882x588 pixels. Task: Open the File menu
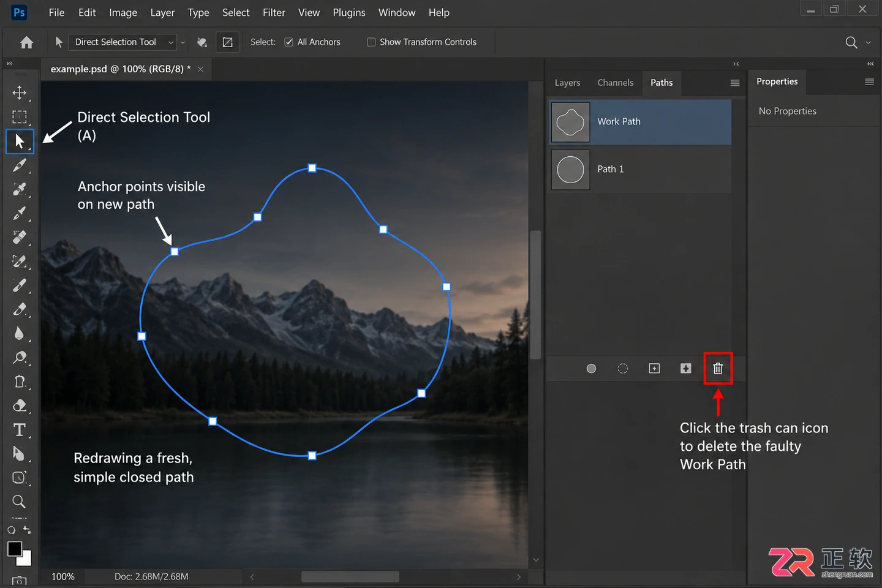[x=56, y=12]
